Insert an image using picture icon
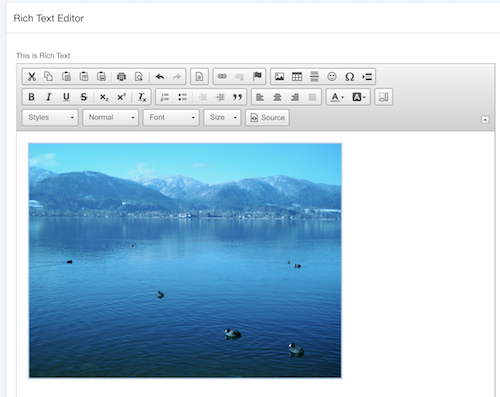Screen dimensions: 500x397 pos(279,77)
